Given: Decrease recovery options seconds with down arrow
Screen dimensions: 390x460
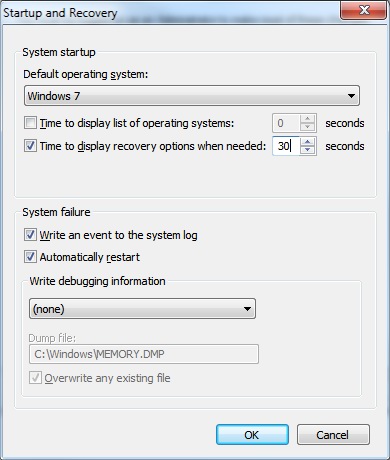Looking at the screenshot, I should pyautogui.click(x=307, y=150).
